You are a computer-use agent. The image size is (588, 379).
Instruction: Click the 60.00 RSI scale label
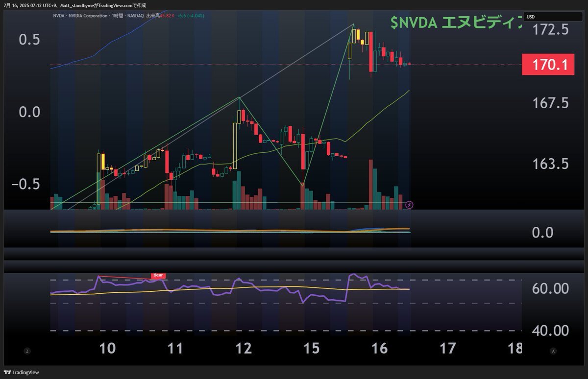coord(551,288)
